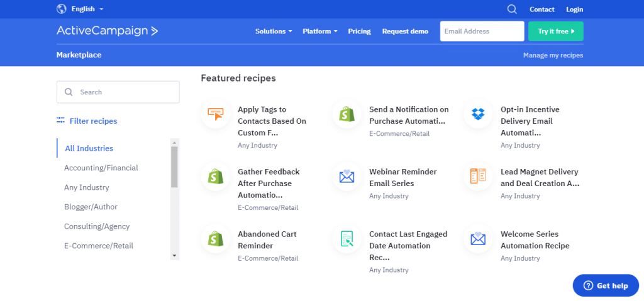Select E-Commerce/Retail industry filter

tap(99, 246)
